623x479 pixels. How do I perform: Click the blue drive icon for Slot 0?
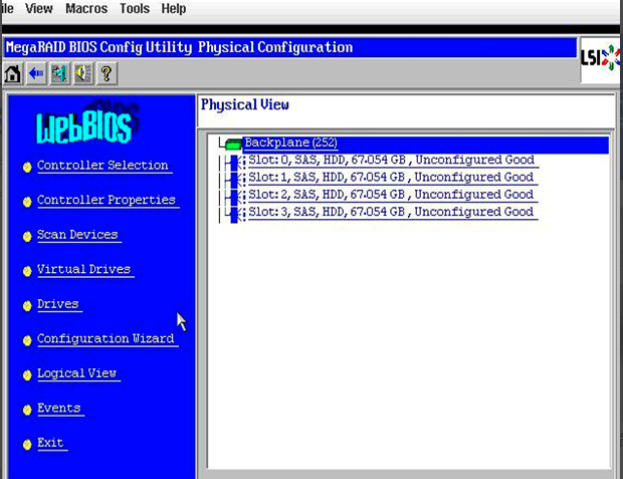tap(234, 162)
